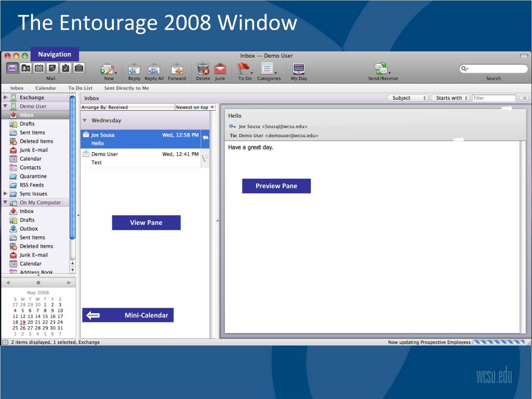532x399 pixels.
Task: Open Sent Directly to Me tab
Action: tap(127, 88)
